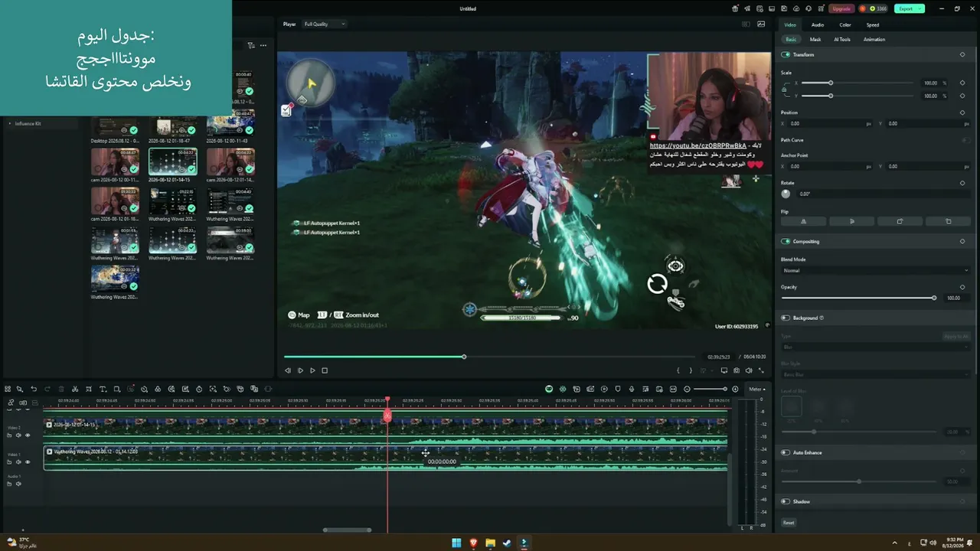This screenshot has height=551, width=980.
Task: Select the Crop tool in timeline toolbar
Action: coord(89,389)
